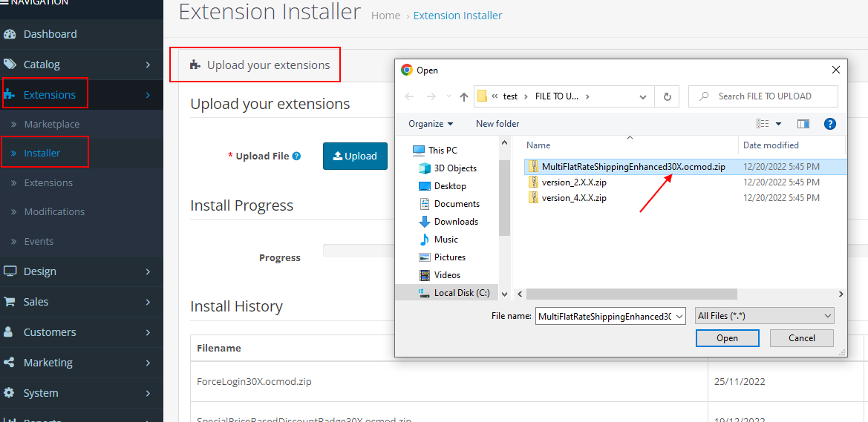Click the Marketing share icon

(x=10, y=363)
